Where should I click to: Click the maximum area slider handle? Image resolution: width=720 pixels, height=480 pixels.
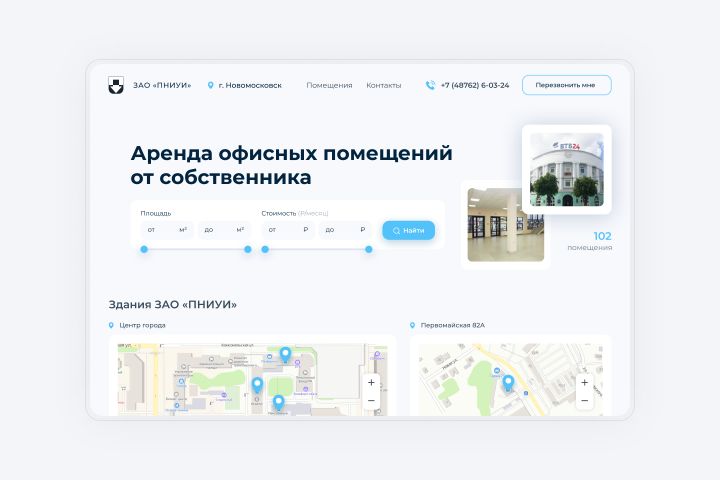pyautogui.click(x=248, y=249)
